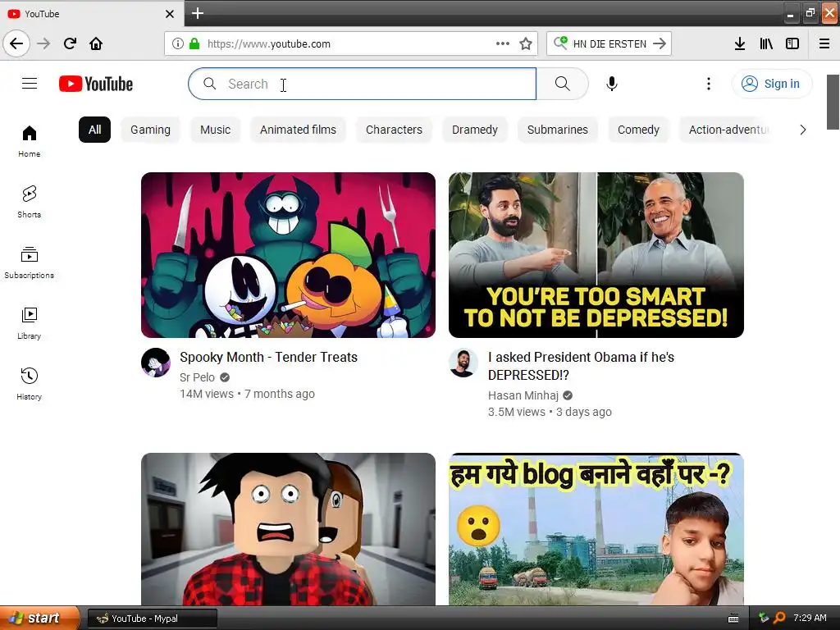Submit the HN DIE ERSTEN search arrow
The image size is (840, 630).
tap(660, 43)
